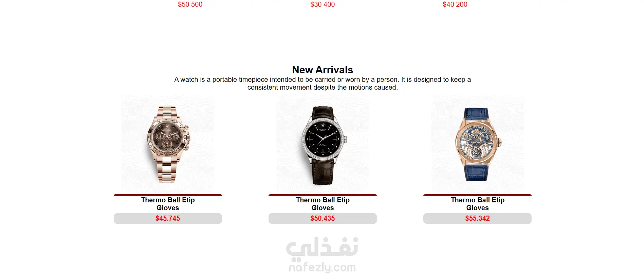Click the $45.745 price button

tap(168, 218)
